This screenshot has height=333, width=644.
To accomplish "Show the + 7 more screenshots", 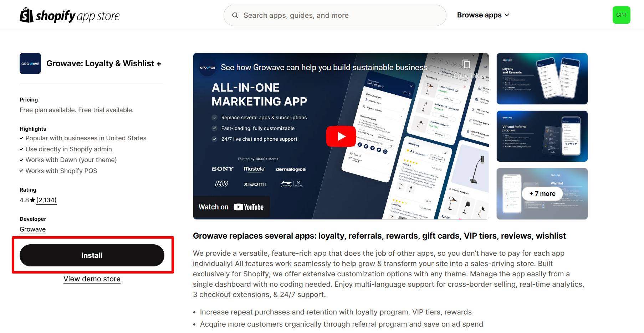I will click(x=542, y=194).
